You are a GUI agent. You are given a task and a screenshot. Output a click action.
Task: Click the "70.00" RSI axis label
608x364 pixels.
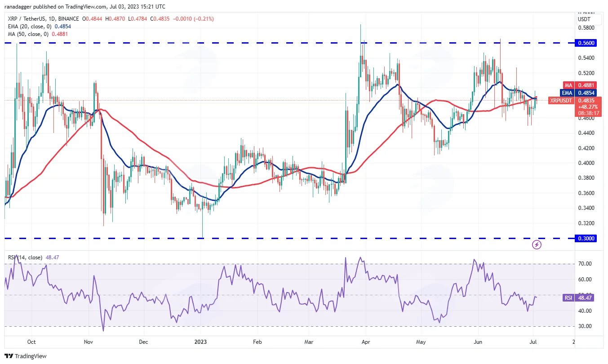click(585, 264)
